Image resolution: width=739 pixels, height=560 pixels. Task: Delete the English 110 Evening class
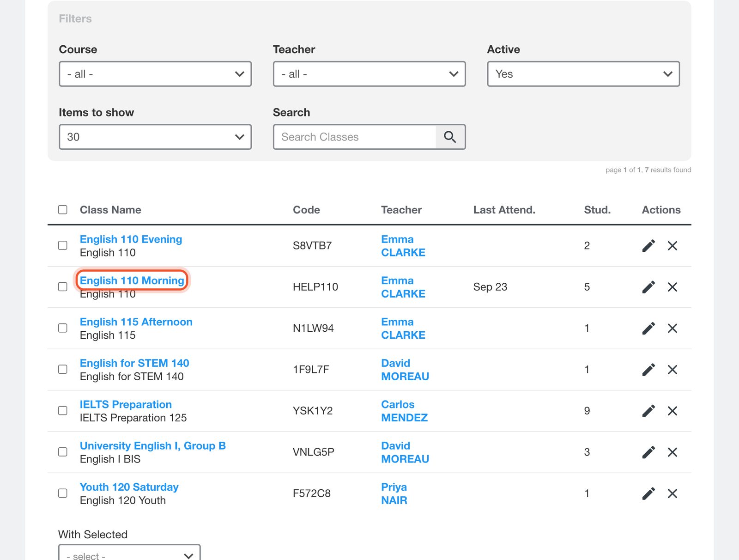coord(672,246)
